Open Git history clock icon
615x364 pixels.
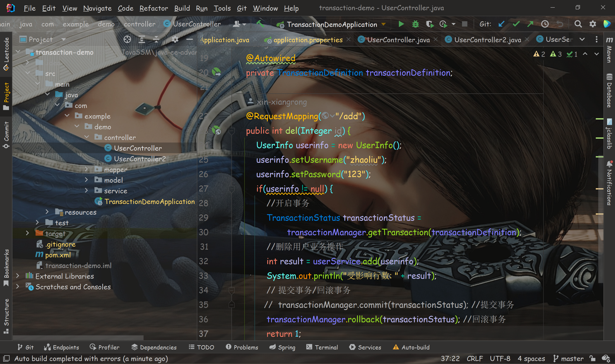[545, 24]
